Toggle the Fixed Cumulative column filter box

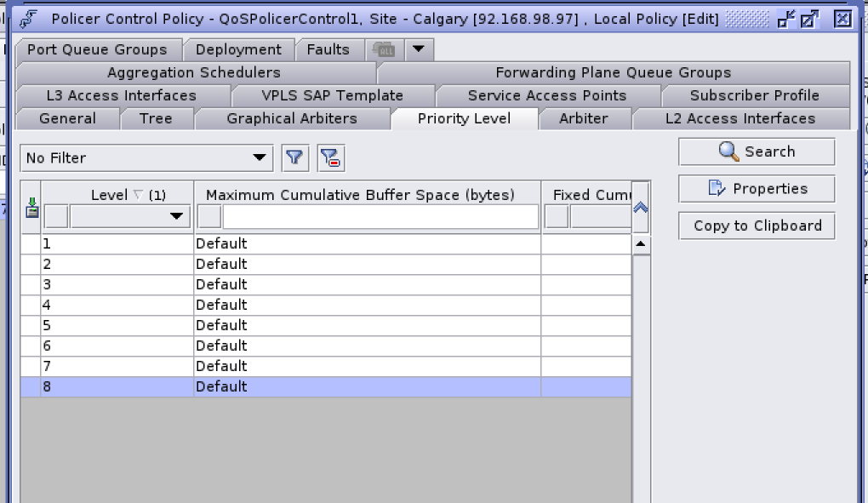(557, 217)
